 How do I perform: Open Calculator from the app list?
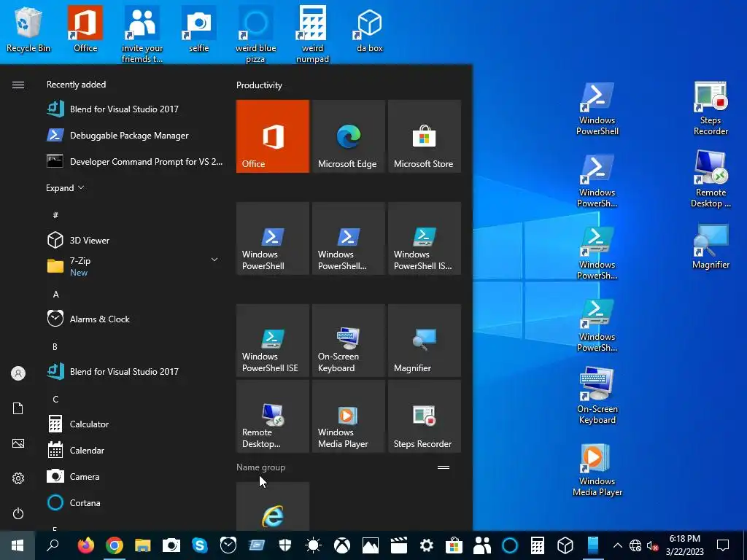(133, 424)
